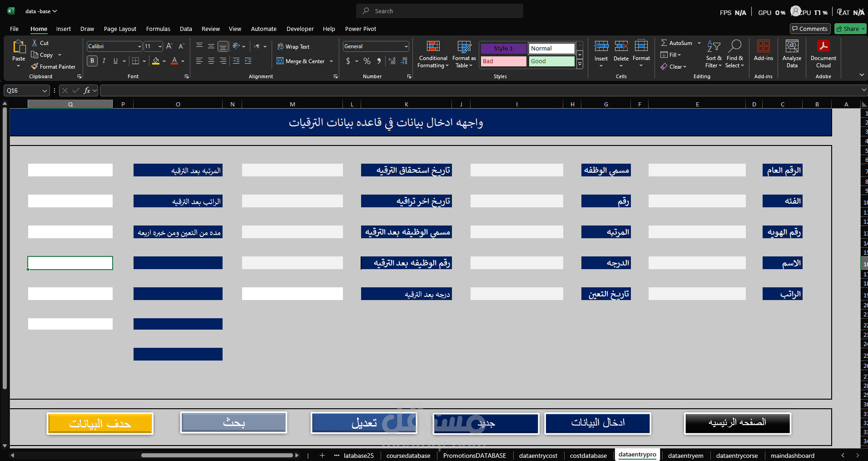Switch to the Formulas tab
Viewport: 868px width, 461px height.
[x=158, y=29]
